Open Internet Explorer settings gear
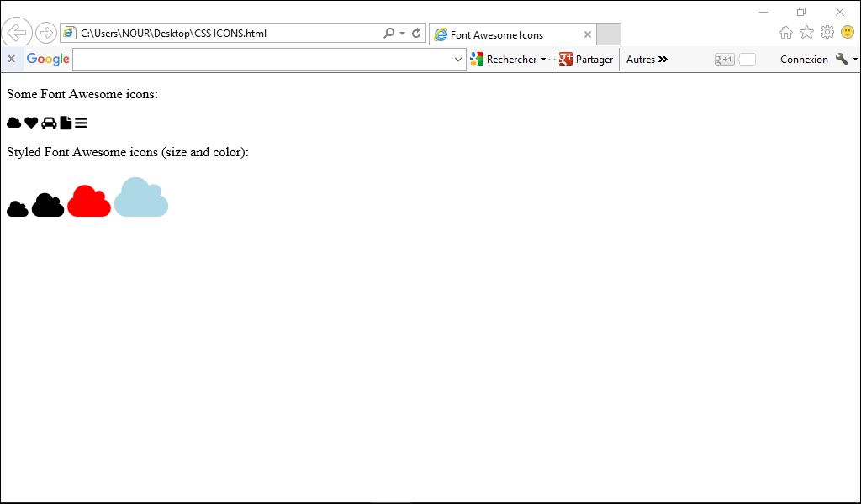 coord(827,31)
